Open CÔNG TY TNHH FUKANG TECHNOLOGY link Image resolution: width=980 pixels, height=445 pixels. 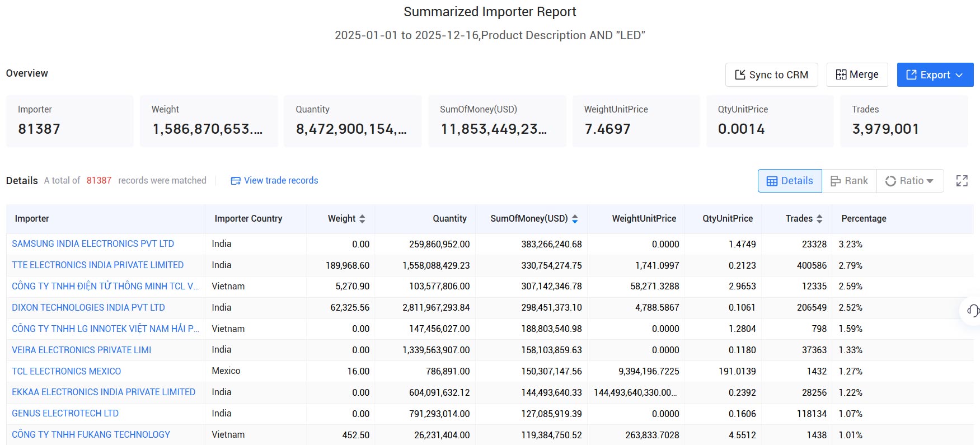tap(91, 435)
